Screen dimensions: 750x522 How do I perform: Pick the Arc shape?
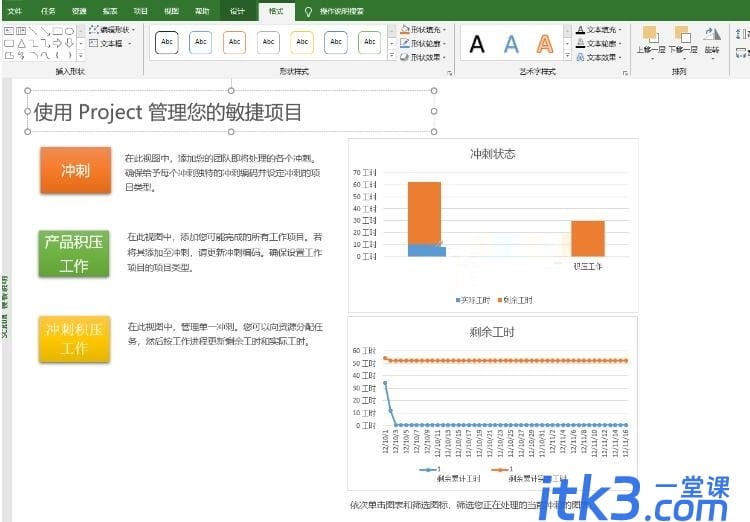33,56
